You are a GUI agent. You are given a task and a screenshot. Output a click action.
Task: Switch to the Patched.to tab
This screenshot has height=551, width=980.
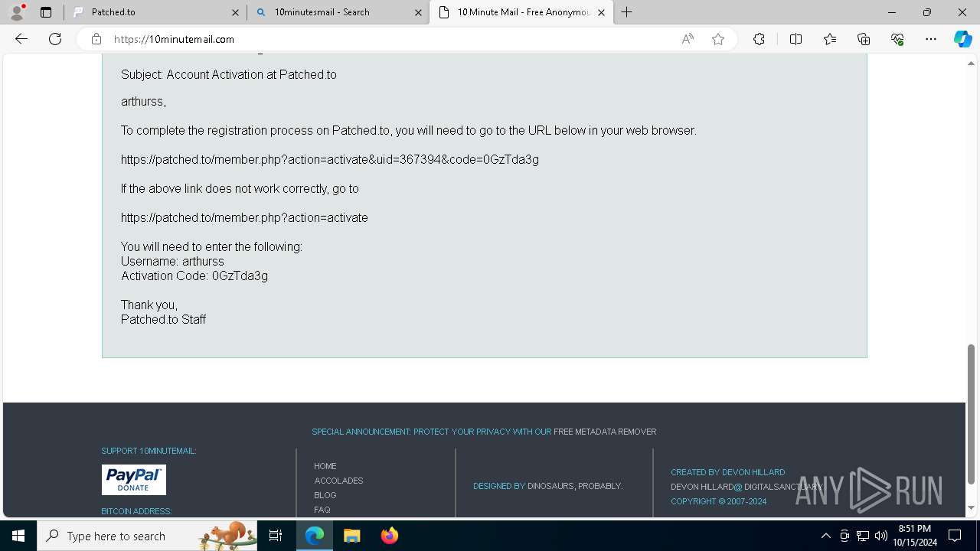click(155, 12)
